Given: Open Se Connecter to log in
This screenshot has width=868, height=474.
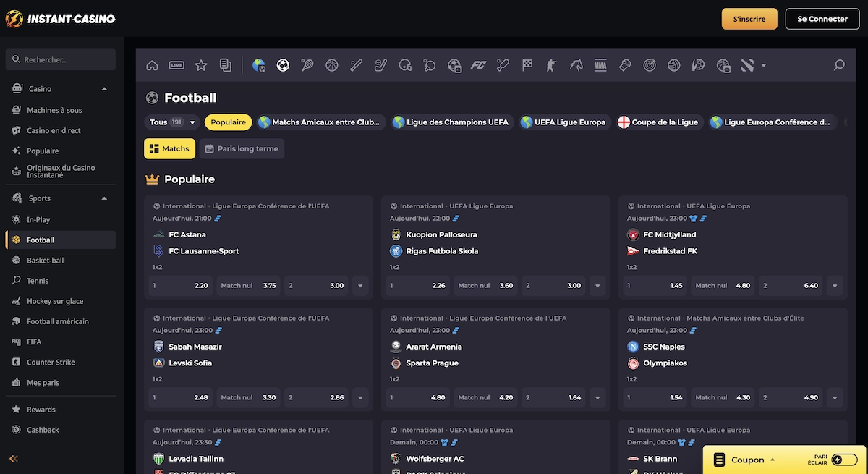Looking at the screenshot, I should pos(822,18).
